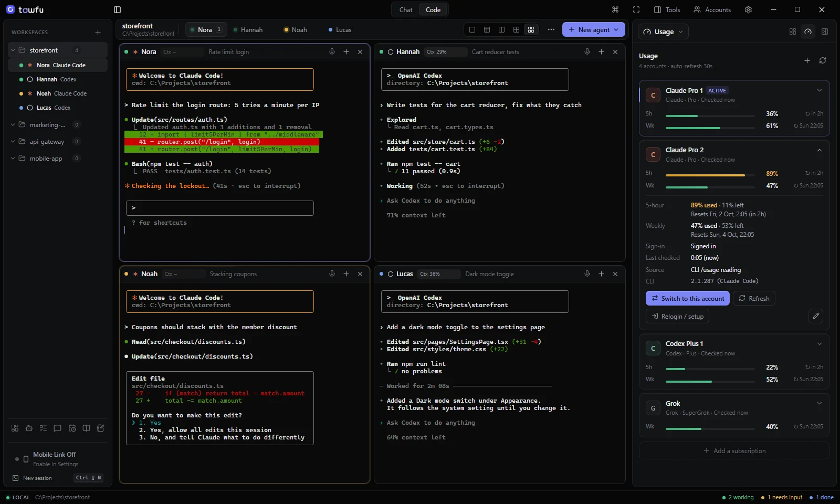Expand the api-gateway workspace
Screen dimensions: 840x504
pos(13,142)
